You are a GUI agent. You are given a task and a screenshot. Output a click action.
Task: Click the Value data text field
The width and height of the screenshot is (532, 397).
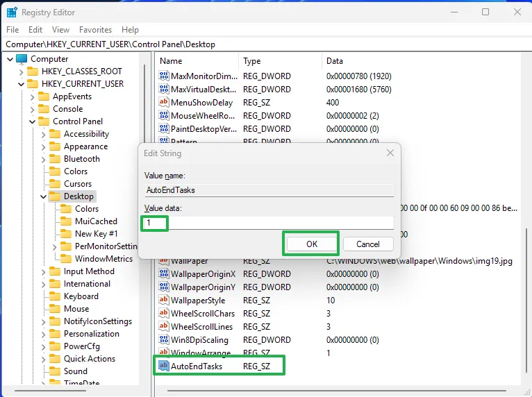(x=269, y=223)
